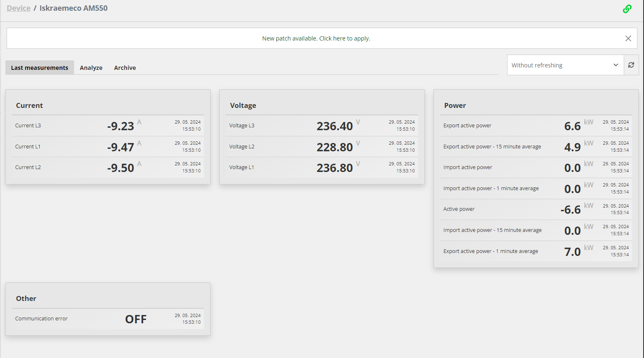Select the Active power -6.6 kW row
This screenshot has width=644, height=358.
pos(536,209)
